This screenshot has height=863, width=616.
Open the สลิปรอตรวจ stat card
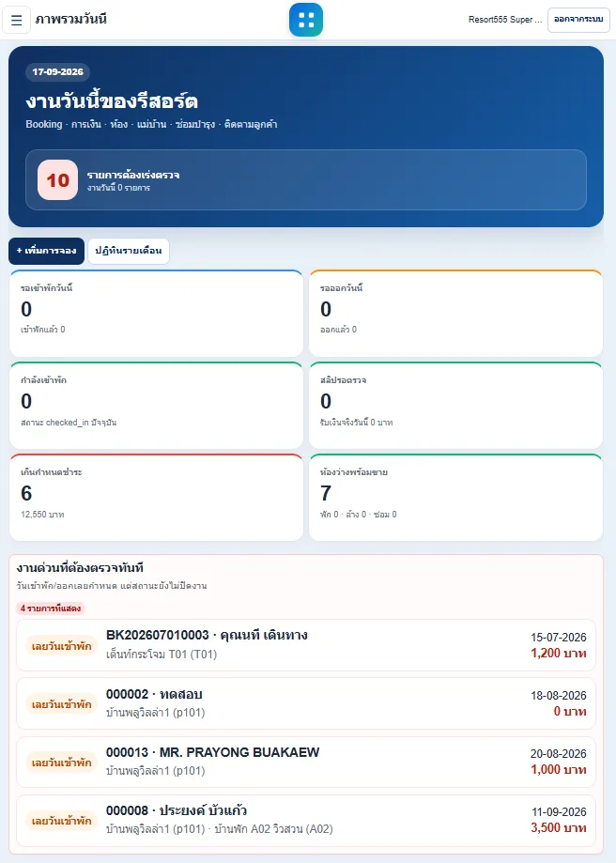[x=455, y=406]
